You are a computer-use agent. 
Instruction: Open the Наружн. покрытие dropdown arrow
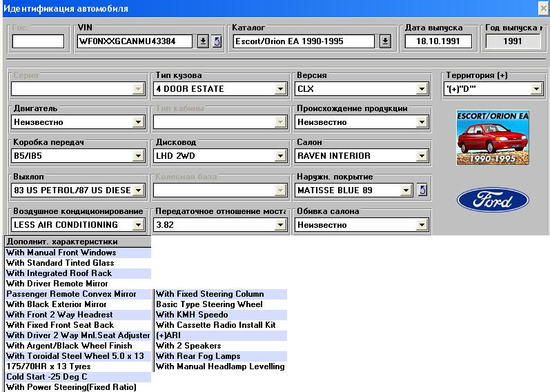406,190
